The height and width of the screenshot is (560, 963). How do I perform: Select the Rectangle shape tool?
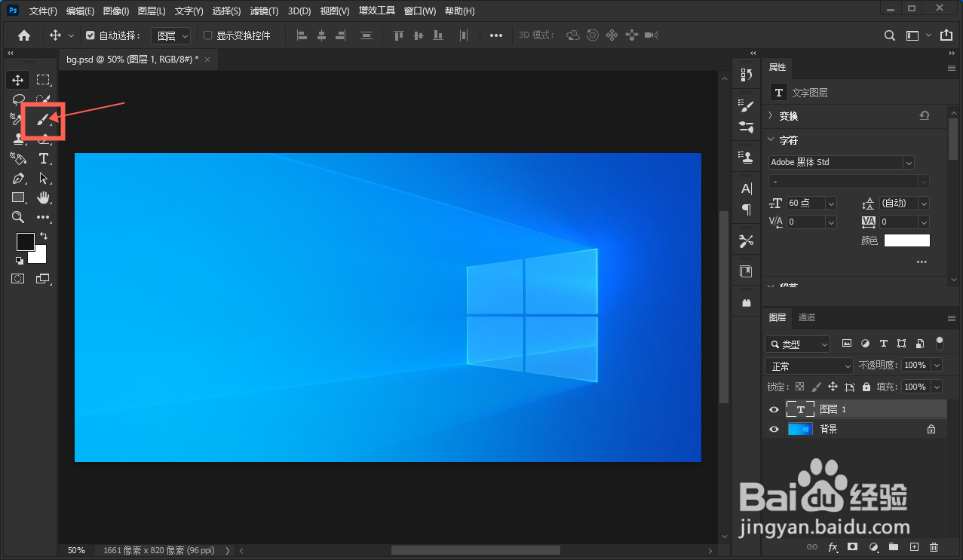tap(18, 197)
